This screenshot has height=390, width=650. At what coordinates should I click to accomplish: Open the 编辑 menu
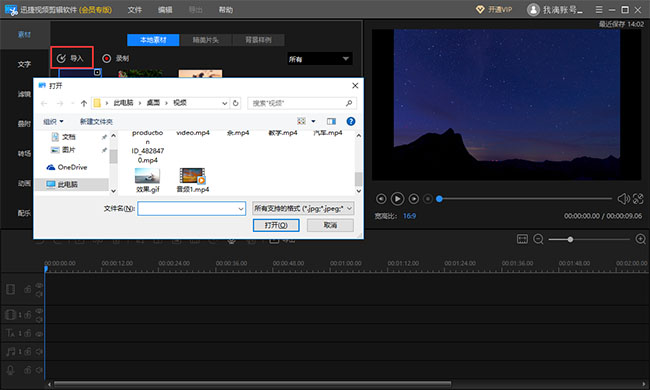165,10
